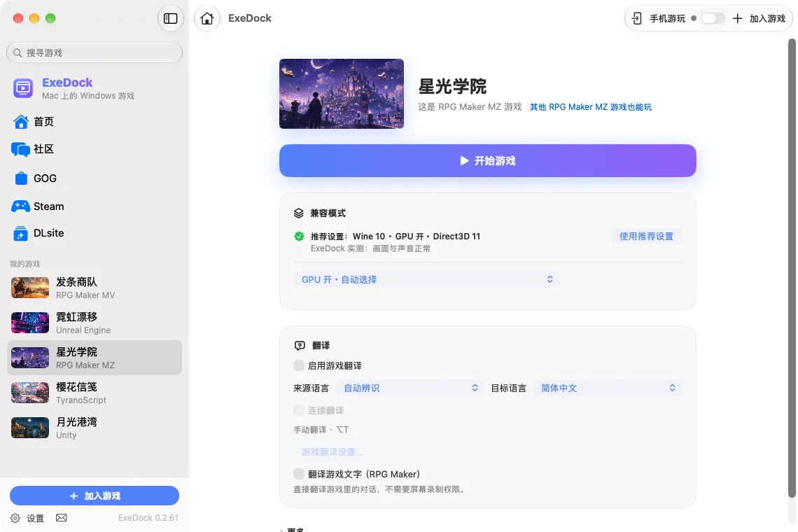The image size is (798, 532).
Task: Select 月光港湾 in my games
Action: pos(94,428)
